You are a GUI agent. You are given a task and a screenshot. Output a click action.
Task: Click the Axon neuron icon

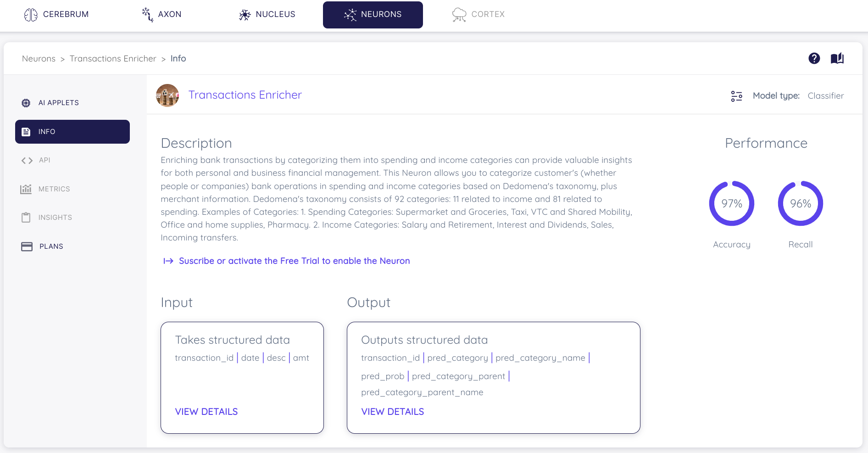pos(147,15)
